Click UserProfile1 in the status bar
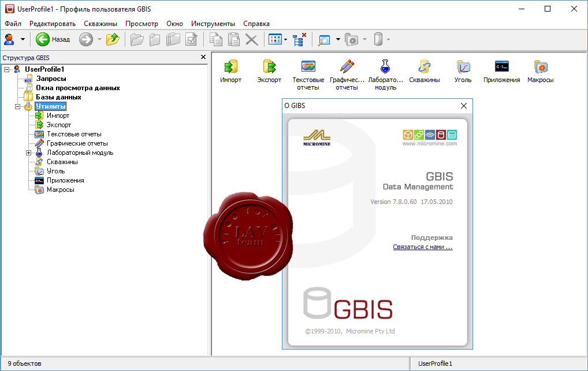This screenshot has height=371, width=588. 435,363
